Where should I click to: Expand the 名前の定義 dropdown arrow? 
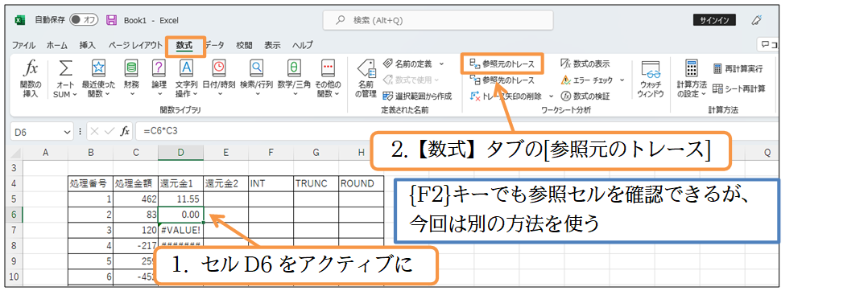click(442, 64)
